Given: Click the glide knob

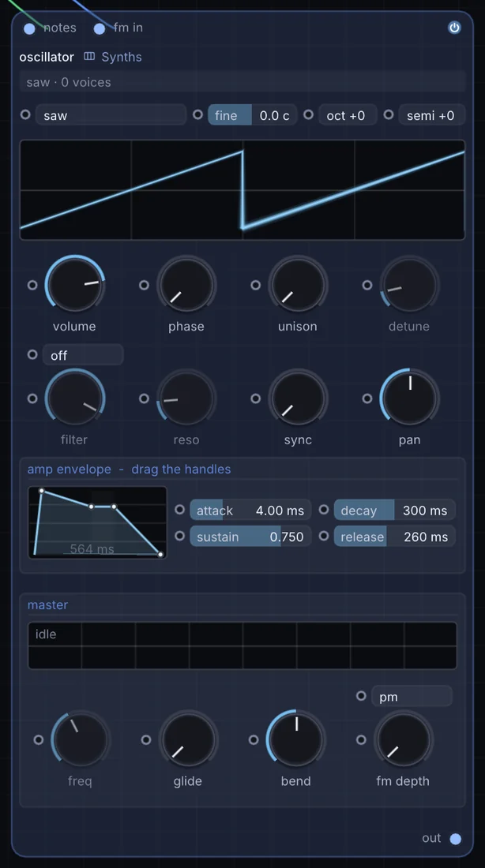Looking at the screenshot, I should coord(189,739).
